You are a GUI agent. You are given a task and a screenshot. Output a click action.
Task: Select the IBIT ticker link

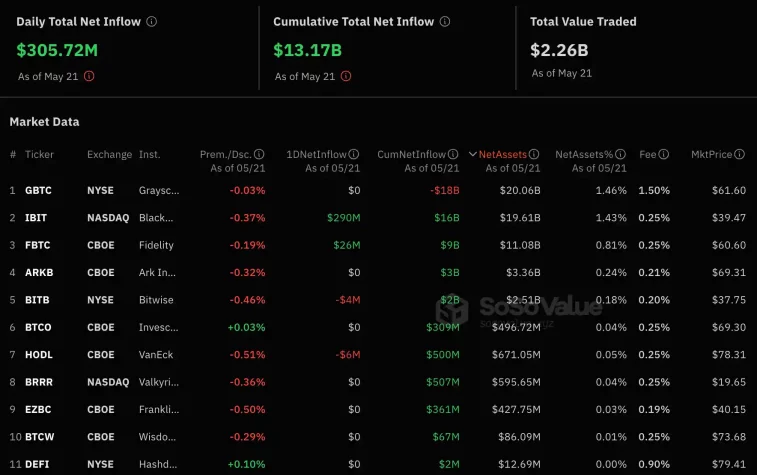pos(36,218)
